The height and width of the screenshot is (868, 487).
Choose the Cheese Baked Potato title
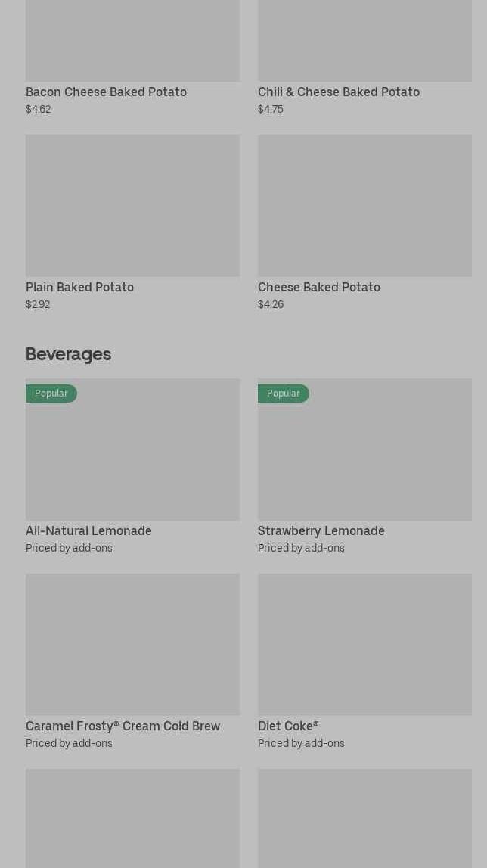318,287
